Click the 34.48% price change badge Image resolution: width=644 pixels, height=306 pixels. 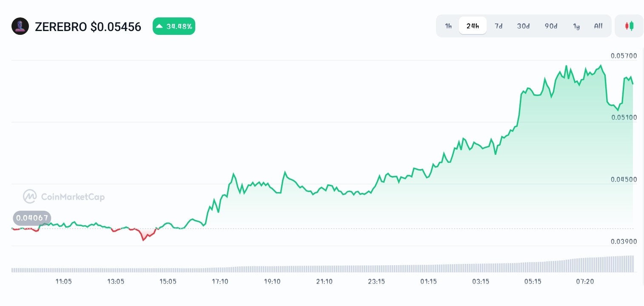pos(174,26)
